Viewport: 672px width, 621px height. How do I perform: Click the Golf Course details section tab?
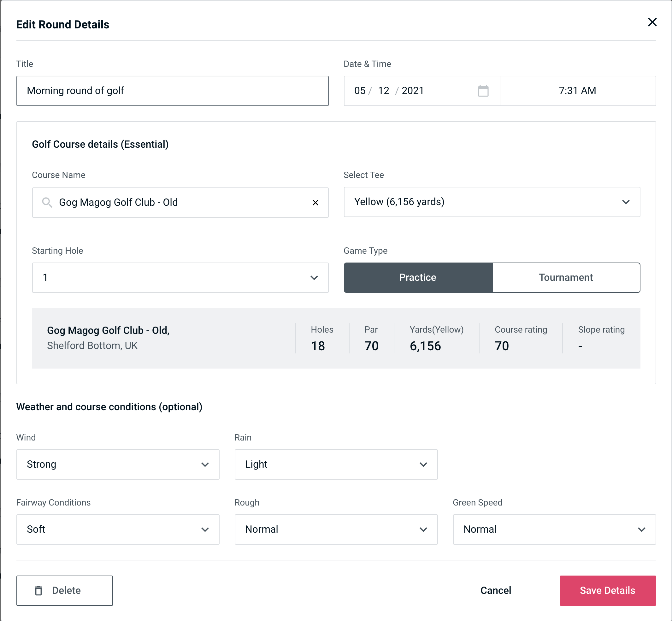point(100,144)
